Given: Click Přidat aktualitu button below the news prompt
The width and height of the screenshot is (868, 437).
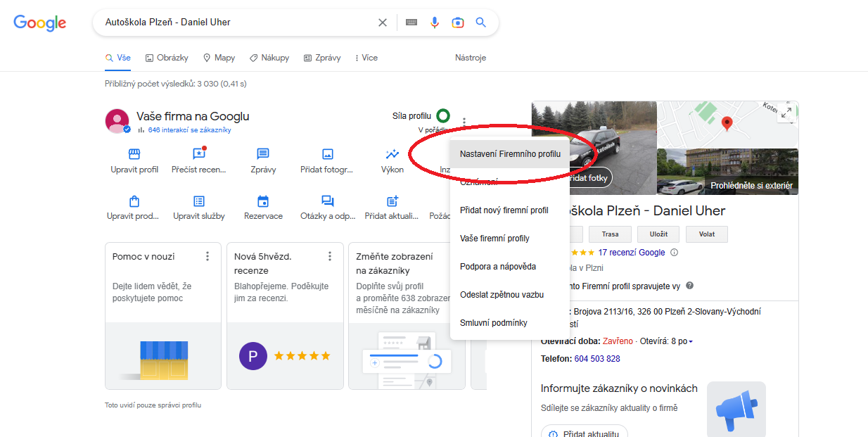Looking at the screenshot, I should click(x=584, y=433).
